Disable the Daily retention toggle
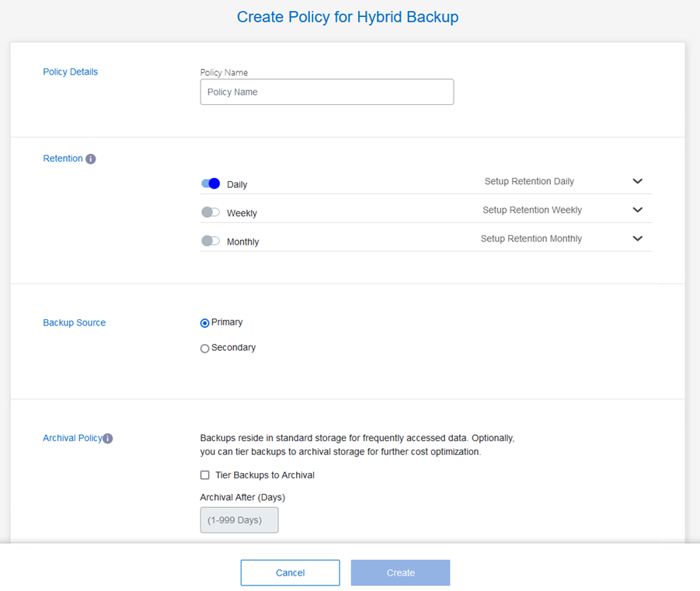Screen dimensions: 700x591 click(211, 184)
